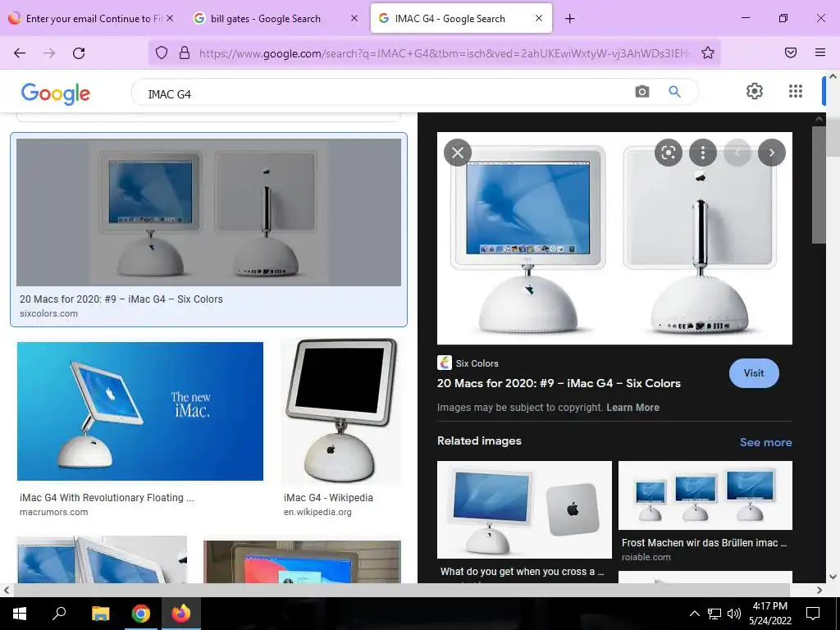Click the iMac G4 With Revolutionary Floating caption

point(107,498)
